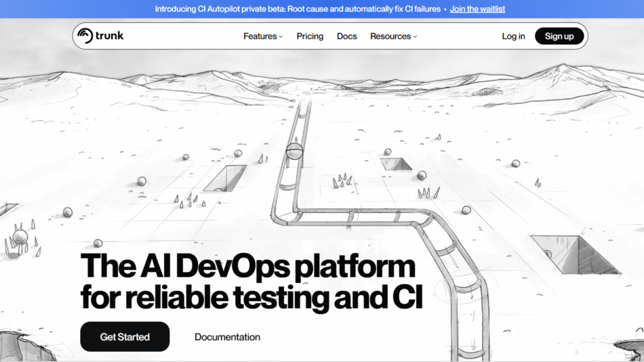Screen dimensions: 644x362
Task: Click the sphere rolling on the pipeline track
Action: point(294,151)
